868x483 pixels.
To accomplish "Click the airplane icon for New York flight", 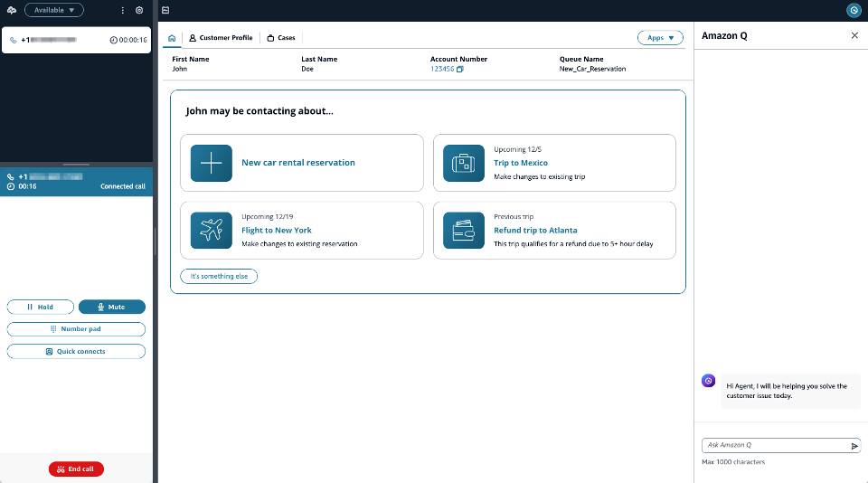I will click(x=212, y=231).
